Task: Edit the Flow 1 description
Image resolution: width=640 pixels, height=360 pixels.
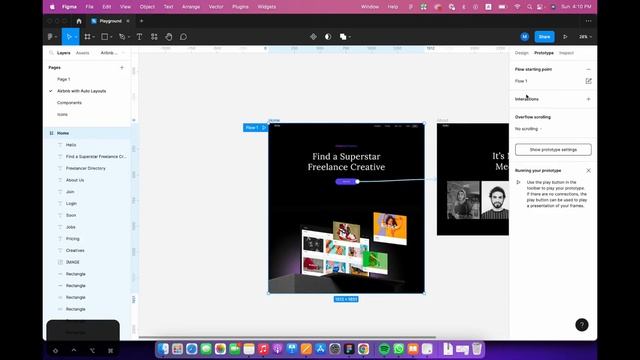Action: tap(588, 81)
